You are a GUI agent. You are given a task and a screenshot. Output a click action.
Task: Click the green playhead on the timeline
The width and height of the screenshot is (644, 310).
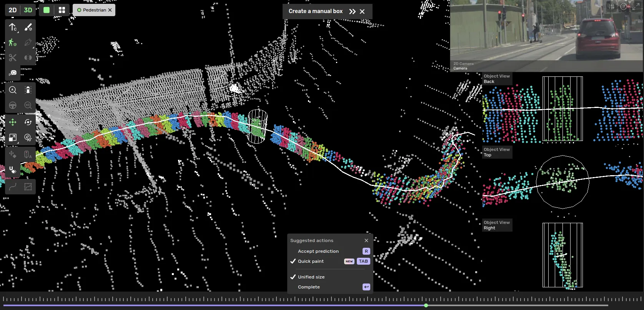pos(426,305)
